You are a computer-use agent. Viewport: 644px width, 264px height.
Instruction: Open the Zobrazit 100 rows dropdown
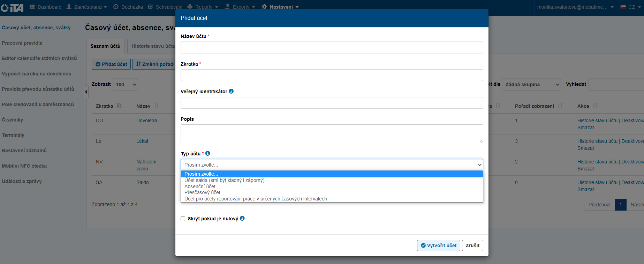coord(125,85)
